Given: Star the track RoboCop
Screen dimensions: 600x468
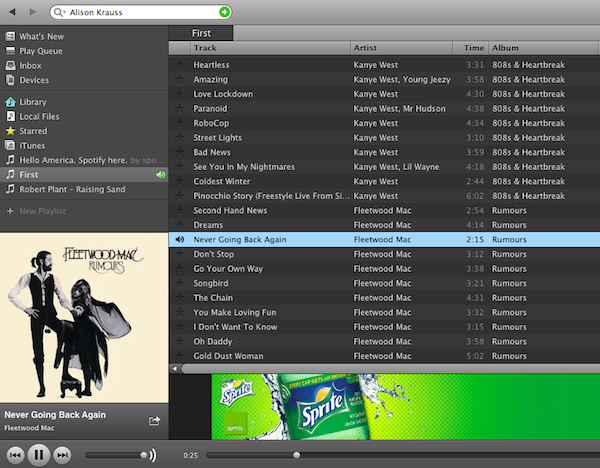Looking at the screenshot, I should pyautogui.click(x=179, y=123).
